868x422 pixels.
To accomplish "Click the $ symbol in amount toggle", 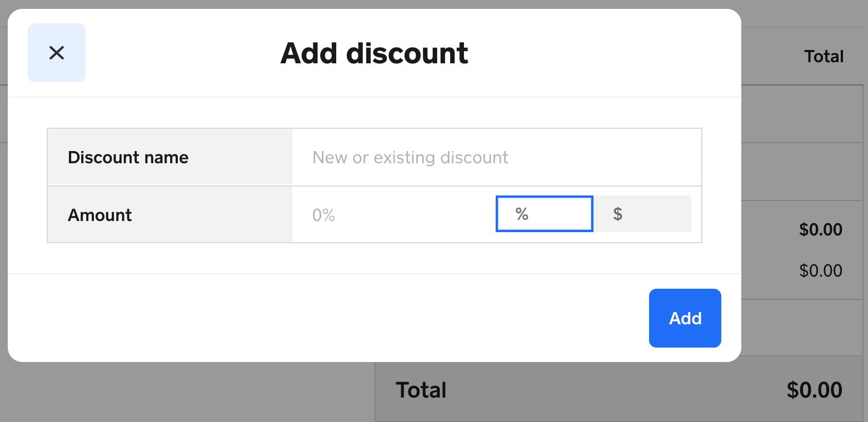I will [x=617, y=214].
